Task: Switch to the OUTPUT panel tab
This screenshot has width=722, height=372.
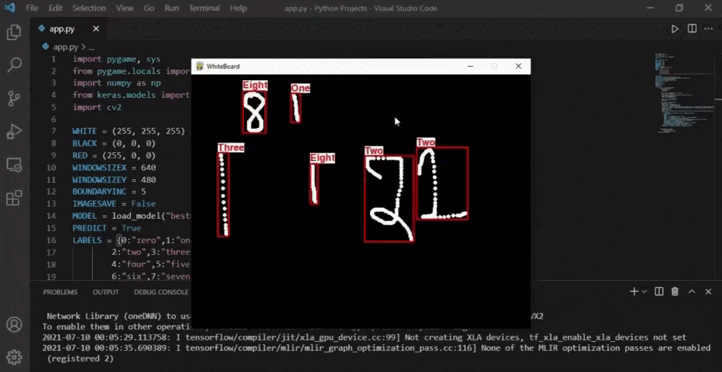Action: click(x=105, y=292)
